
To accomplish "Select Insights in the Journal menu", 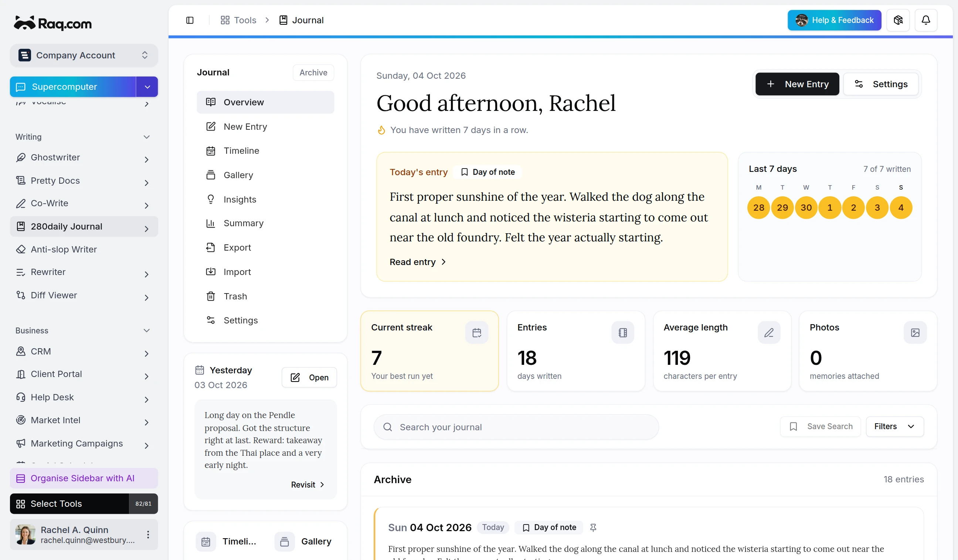I will (265, 199).
